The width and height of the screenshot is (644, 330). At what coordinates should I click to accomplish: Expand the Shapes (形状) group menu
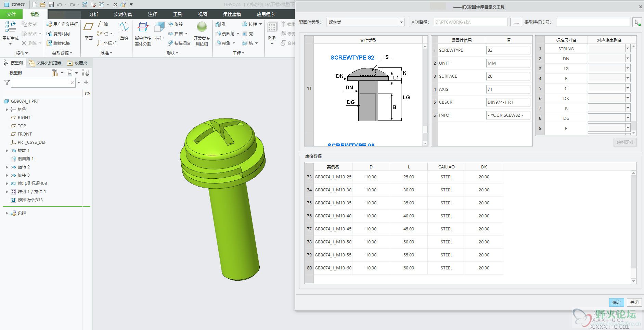point(172,53)
